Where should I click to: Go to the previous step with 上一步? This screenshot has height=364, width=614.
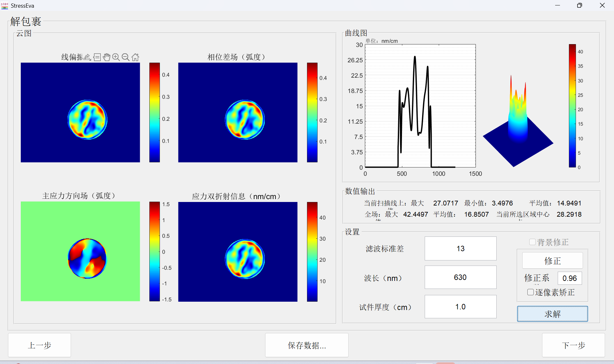click(39, 345)
